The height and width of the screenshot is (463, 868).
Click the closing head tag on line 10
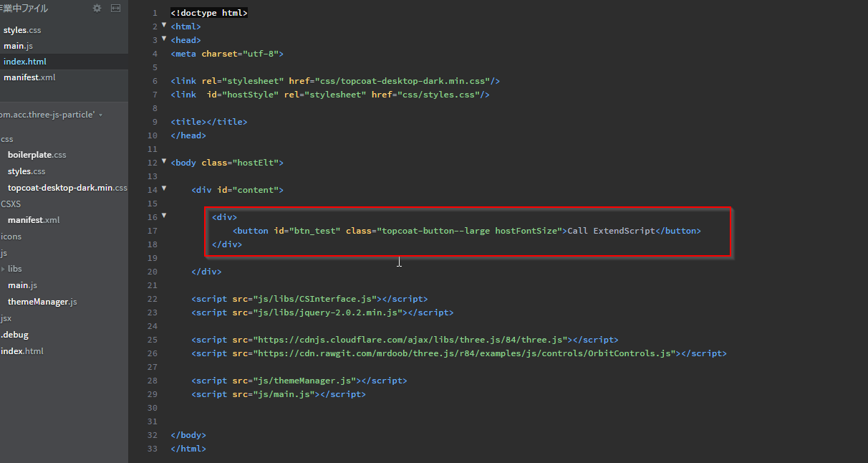188,135
